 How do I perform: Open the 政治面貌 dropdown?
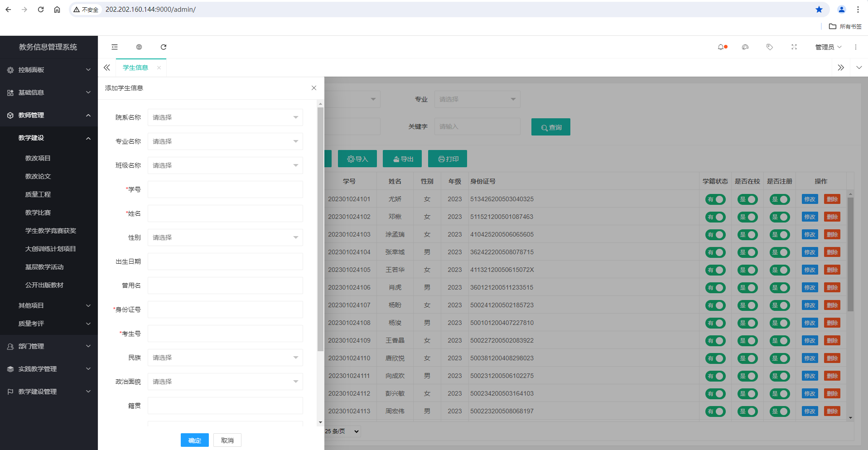tap(225, 382)
